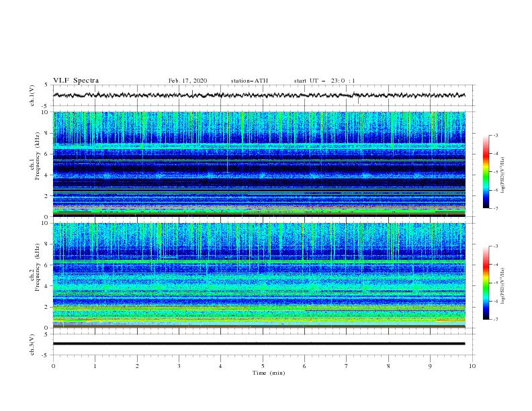Click the "station=ATH" label
The image size is (532, 411).
click(x=249, y=81)
